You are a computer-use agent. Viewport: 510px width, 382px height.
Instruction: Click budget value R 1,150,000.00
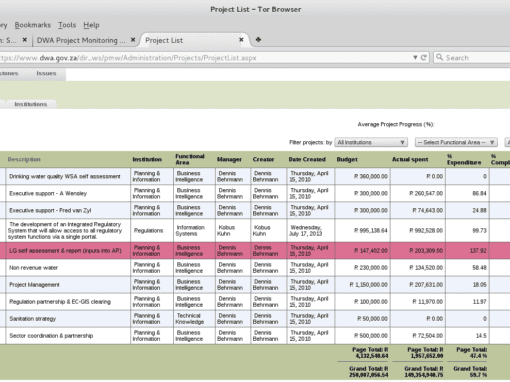[369, 285]
